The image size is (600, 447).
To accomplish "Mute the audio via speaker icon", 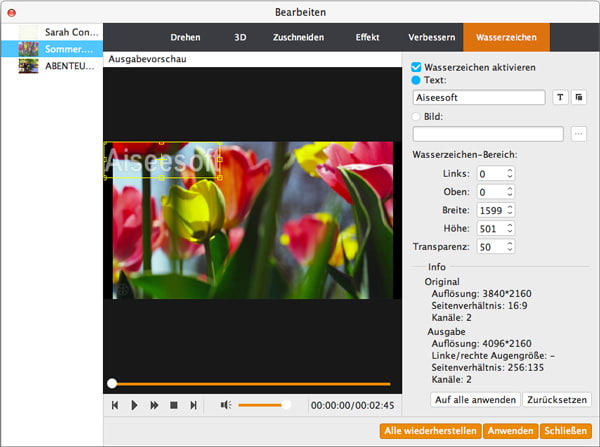I will [225, 405].
